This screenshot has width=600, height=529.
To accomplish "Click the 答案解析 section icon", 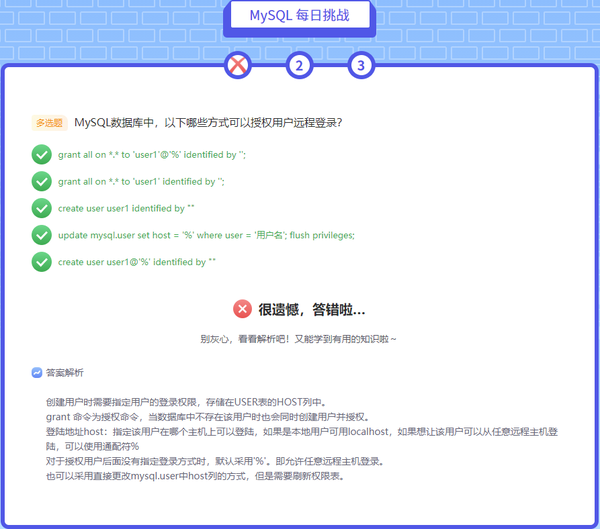I will pyautogui.click(x=37, y=372).
